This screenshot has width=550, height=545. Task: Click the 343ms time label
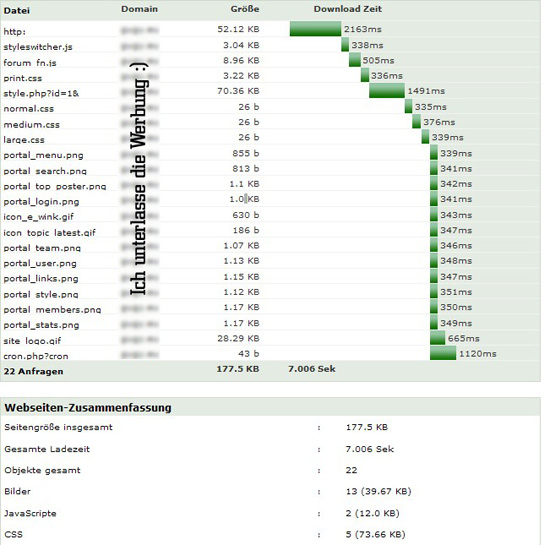pos(456,215)
